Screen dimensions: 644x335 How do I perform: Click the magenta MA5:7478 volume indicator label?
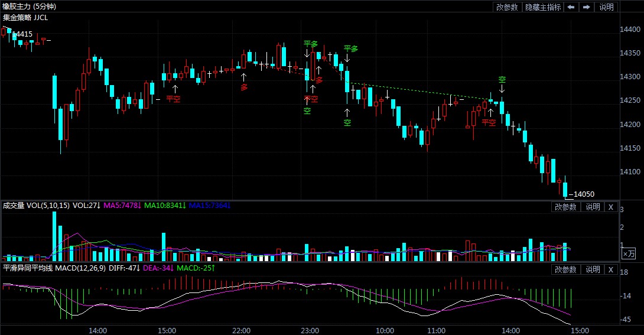coord(122,206)
